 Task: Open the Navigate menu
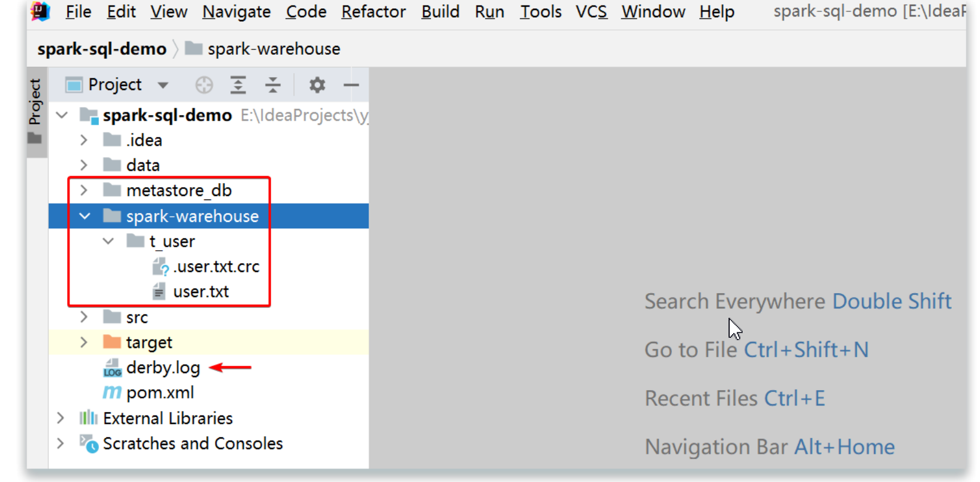[x=236, y=12]
